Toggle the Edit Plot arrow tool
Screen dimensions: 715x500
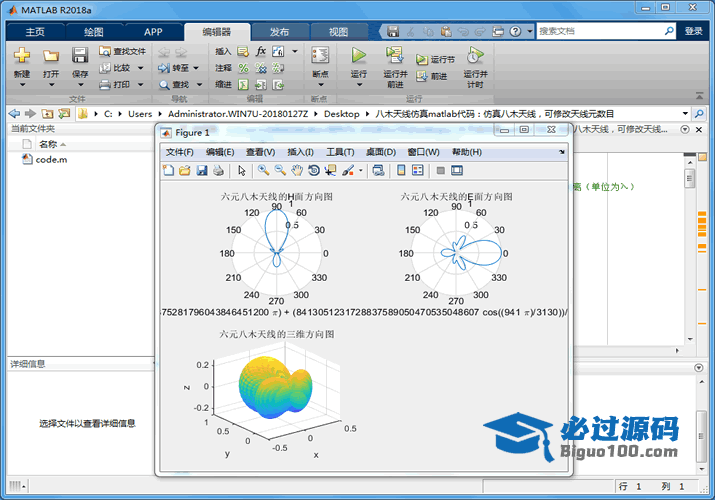point(242,170)
